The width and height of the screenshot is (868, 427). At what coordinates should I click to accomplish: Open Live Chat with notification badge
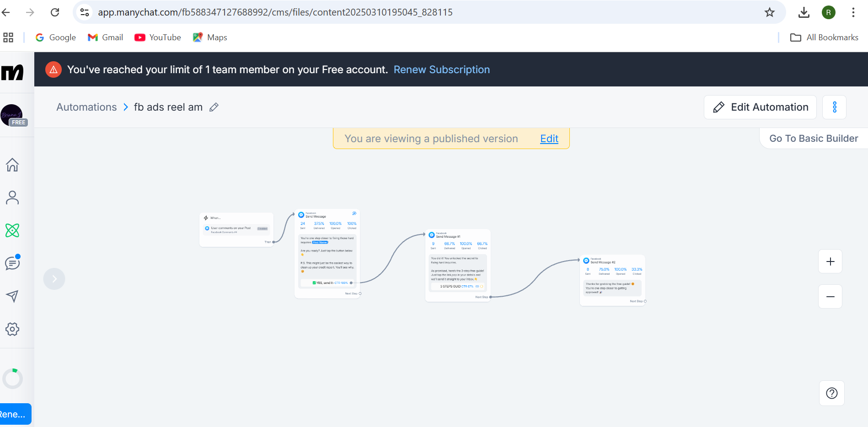pyautogui.click(x=12, y=263)
